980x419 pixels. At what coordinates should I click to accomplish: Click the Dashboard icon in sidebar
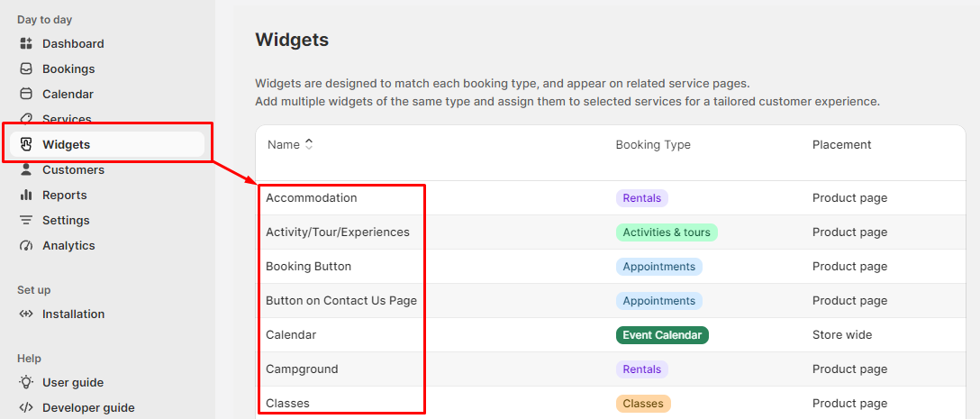pos(25,44)
